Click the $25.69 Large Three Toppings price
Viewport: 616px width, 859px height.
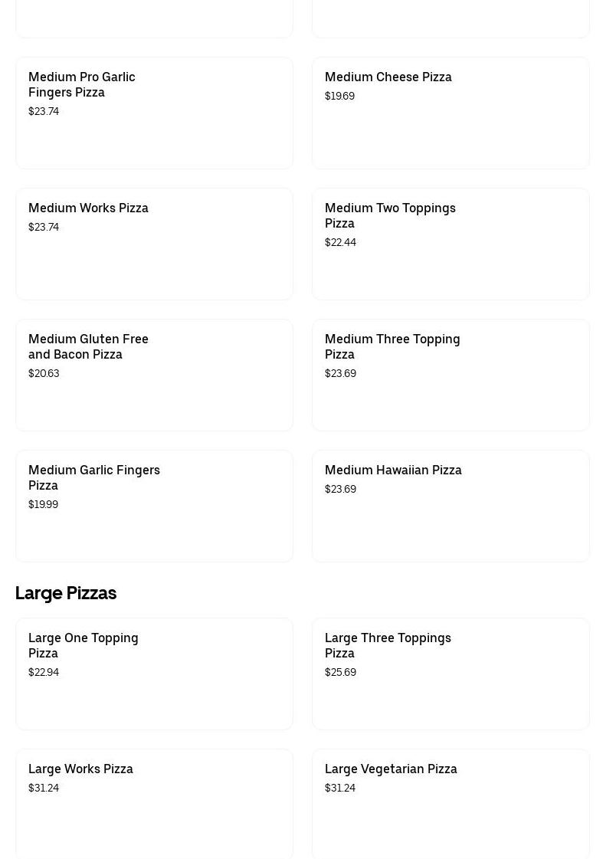(340, 672)
